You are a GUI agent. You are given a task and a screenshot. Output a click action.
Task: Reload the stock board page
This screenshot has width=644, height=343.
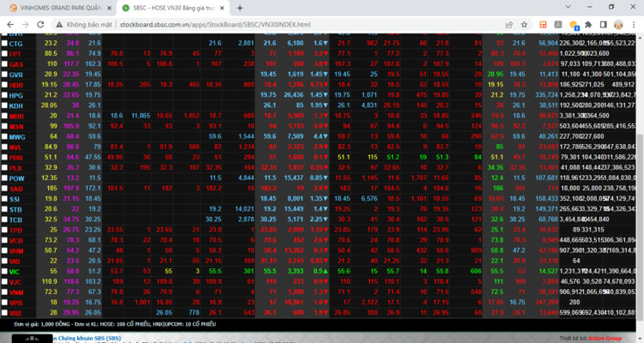click(x=40, y=25)
